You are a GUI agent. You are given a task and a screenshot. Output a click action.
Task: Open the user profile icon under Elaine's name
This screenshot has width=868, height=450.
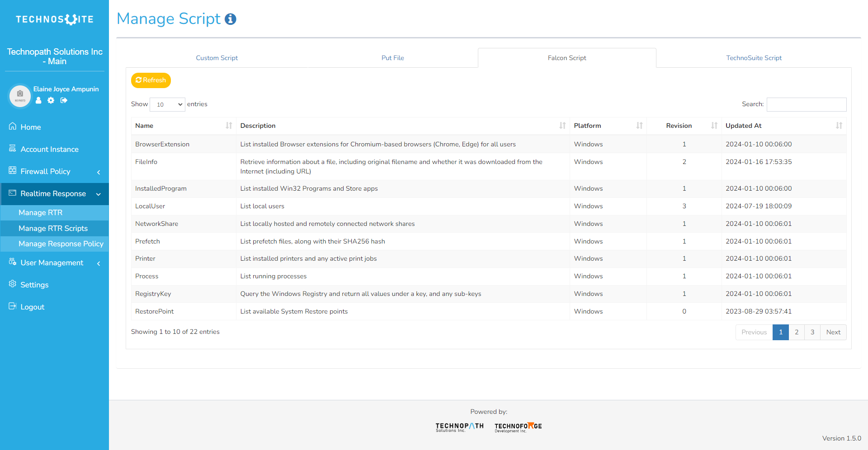(x=38, y=100)
